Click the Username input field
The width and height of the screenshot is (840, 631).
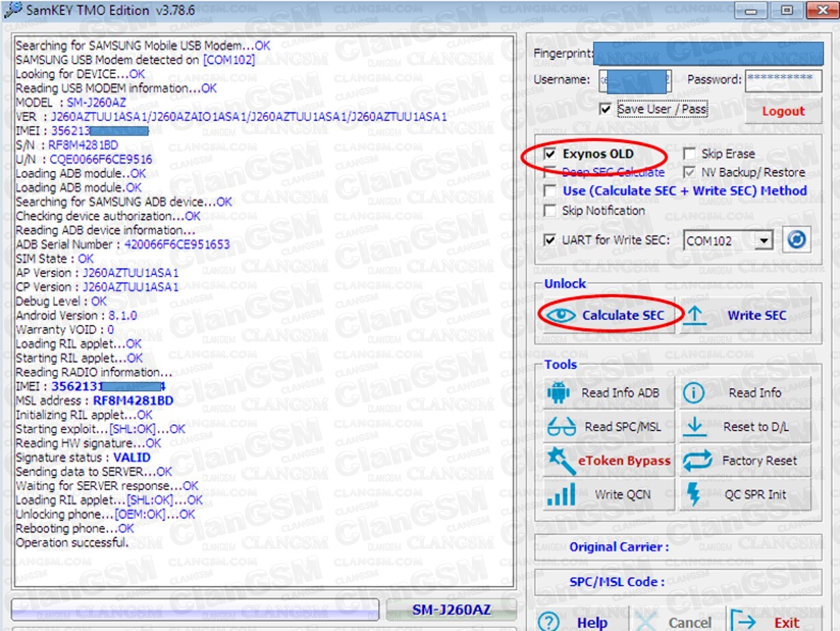point(635,81)
